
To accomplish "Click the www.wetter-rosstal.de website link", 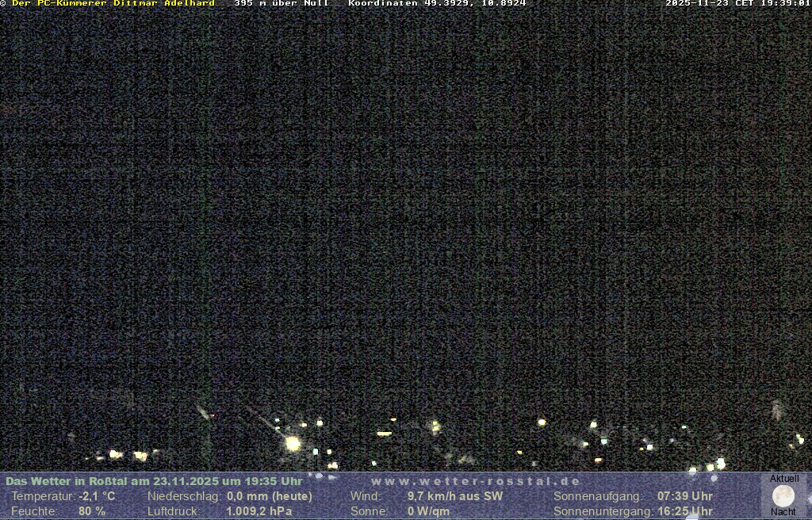I will pyautogui.click(x=476, y=481).
